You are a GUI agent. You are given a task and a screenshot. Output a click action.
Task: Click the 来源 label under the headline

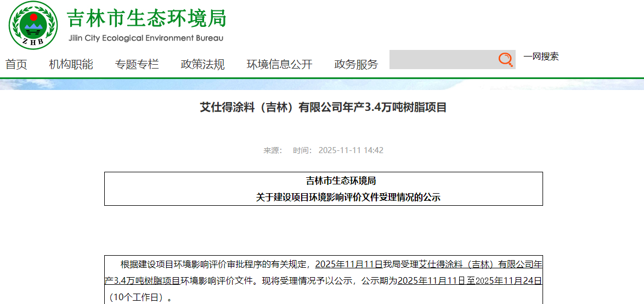[272, 150]
